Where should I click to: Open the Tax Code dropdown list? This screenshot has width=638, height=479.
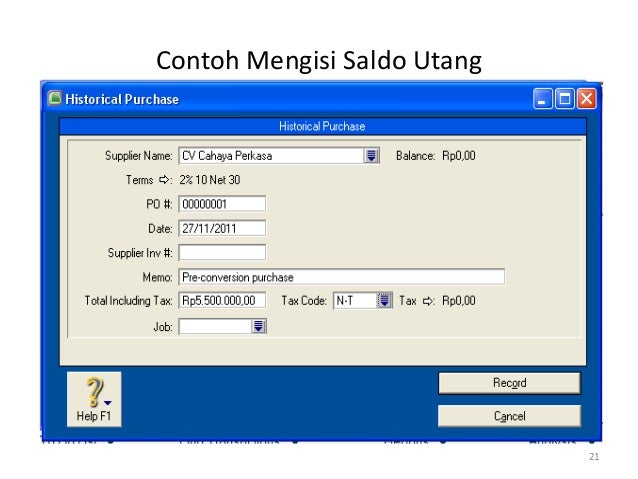(384, 301)
